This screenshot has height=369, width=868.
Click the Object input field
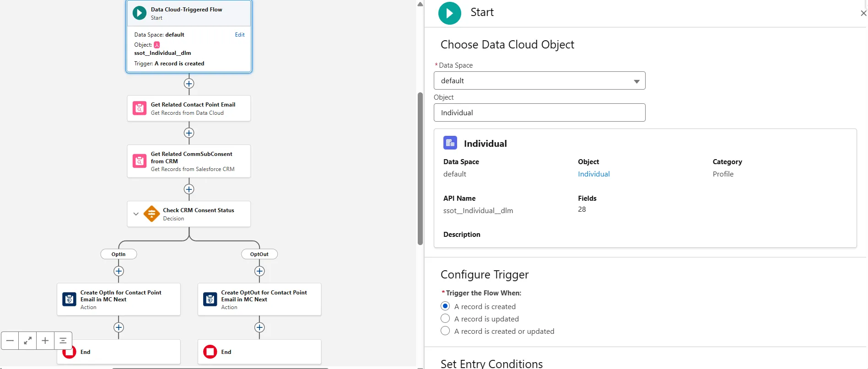point(539,112)
